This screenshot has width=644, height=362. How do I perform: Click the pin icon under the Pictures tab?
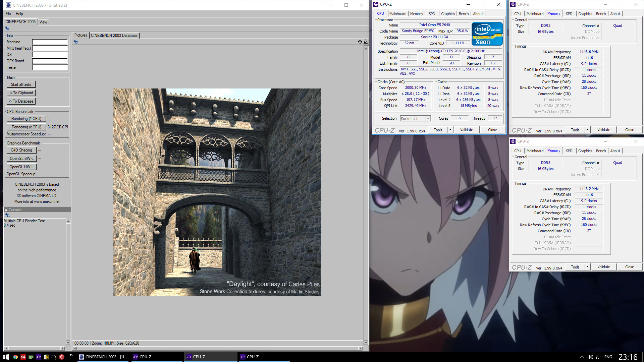point(76,42)
